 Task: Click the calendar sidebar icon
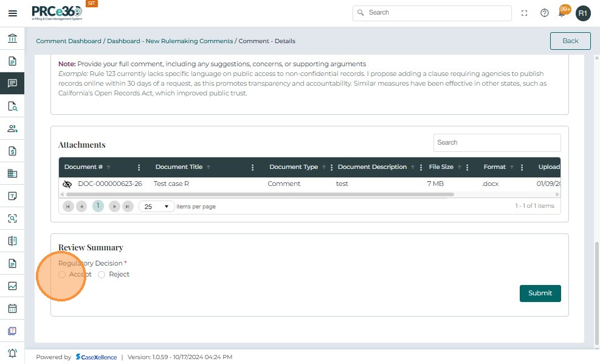12,308
